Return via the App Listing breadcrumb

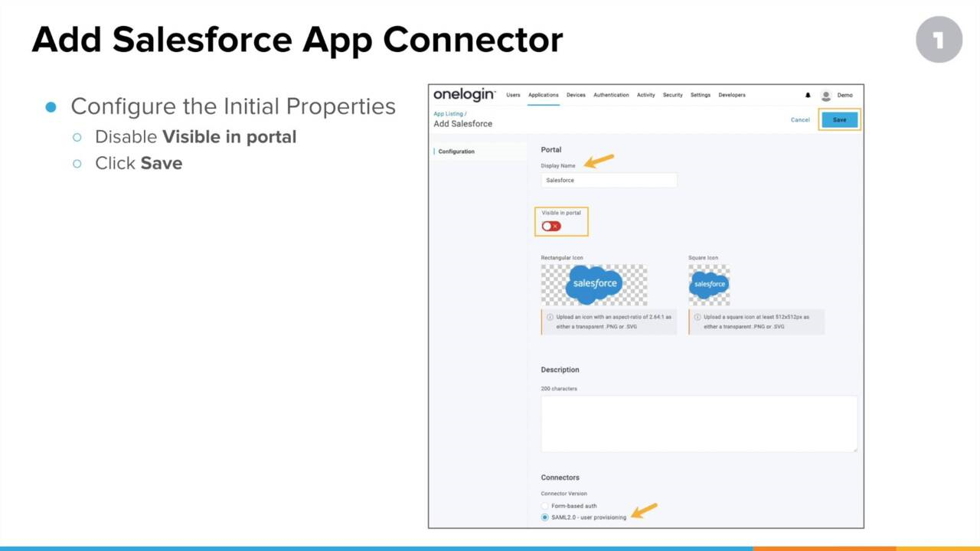(449, 113)
